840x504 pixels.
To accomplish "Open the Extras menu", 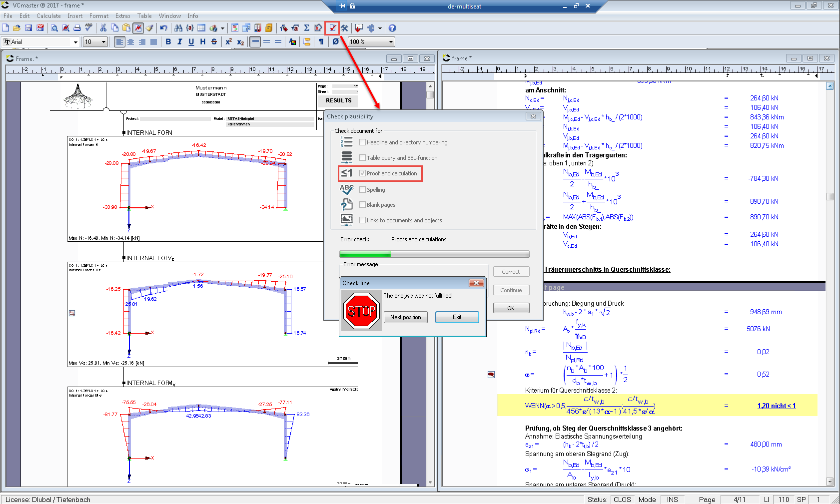I will (x=123, y=16).
